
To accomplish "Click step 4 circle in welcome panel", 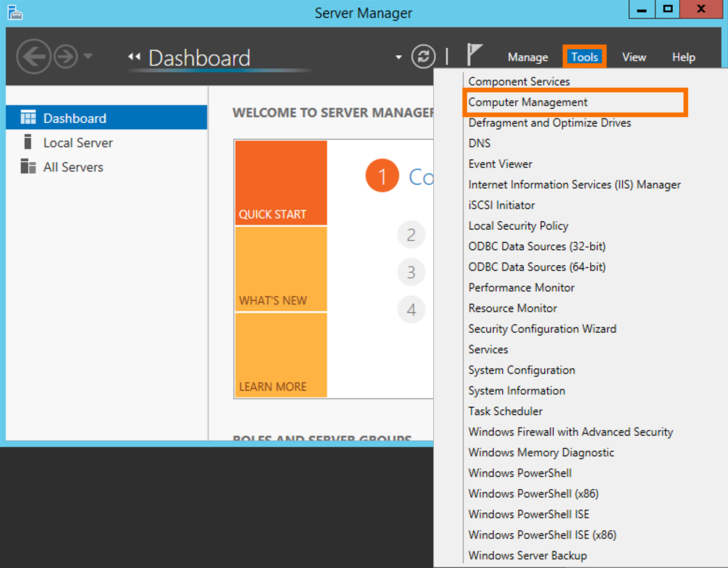I will 411,309.
